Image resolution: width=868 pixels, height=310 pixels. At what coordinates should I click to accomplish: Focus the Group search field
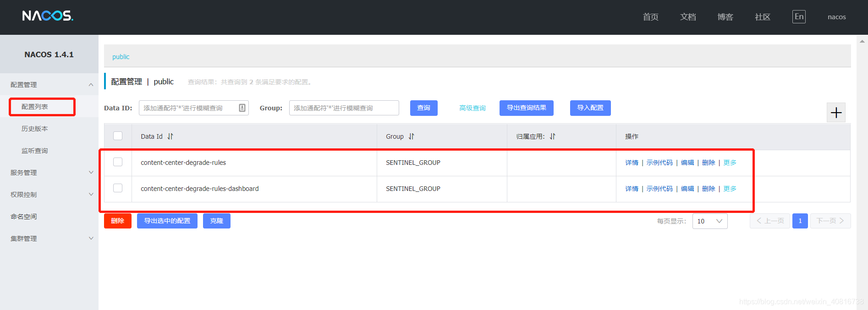[x=344, y=108]
